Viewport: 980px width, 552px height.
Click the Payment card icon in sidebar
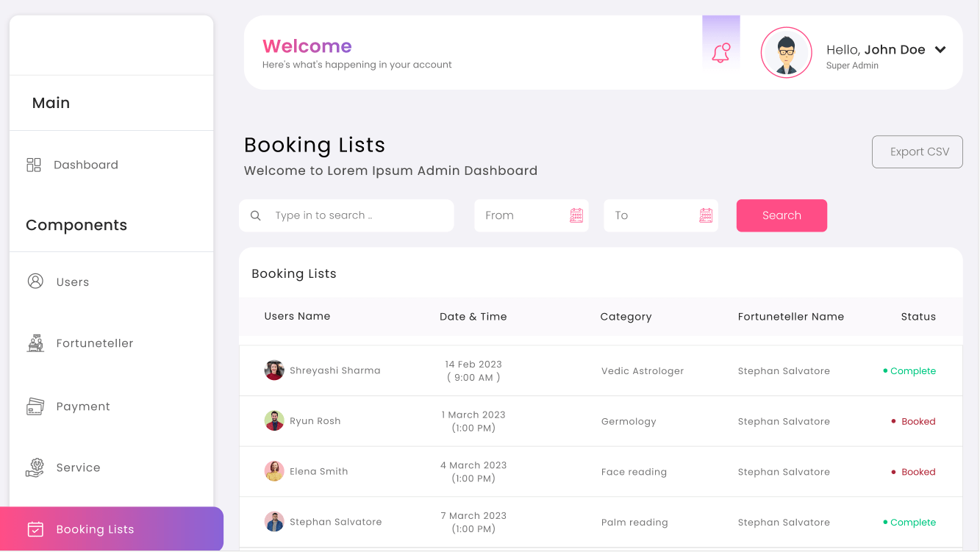coord(35,406)
